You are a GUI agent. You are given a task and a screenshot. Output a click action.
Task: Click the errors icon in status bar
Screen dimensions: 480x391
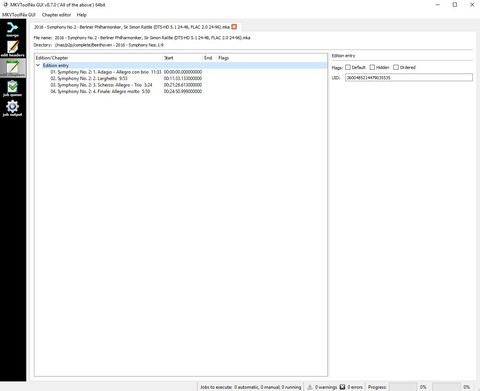click(x=342, y=387)
